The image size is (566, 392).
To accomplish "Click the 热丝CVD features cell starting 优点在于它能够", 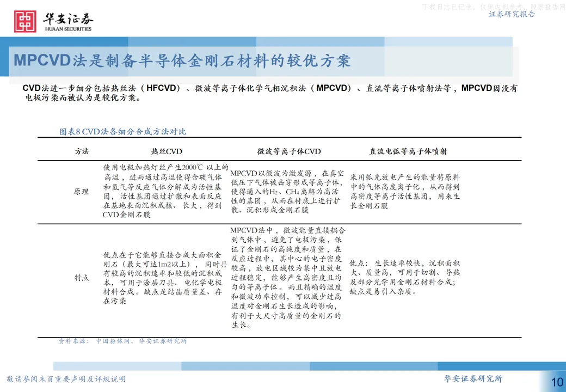I will click(x=165, y=278).
